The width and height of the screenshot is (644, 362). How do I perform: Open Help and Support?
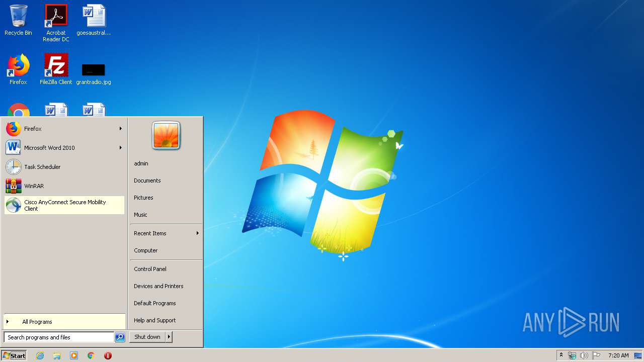pyautogui.click(x=155, y=320)
